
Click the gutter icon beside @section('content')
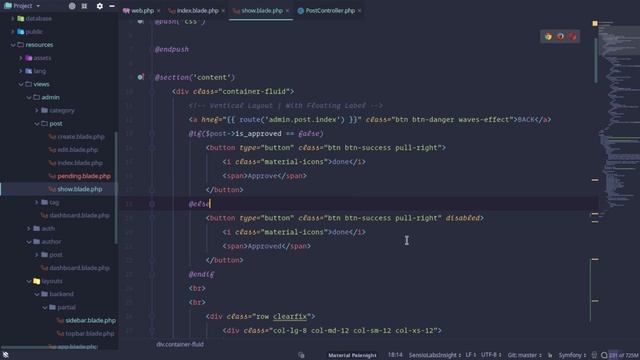(x=140, y=77)
